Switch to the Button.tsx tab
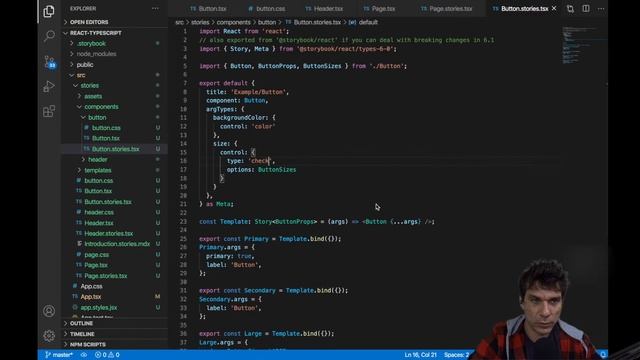 click(x=208, y=9)
